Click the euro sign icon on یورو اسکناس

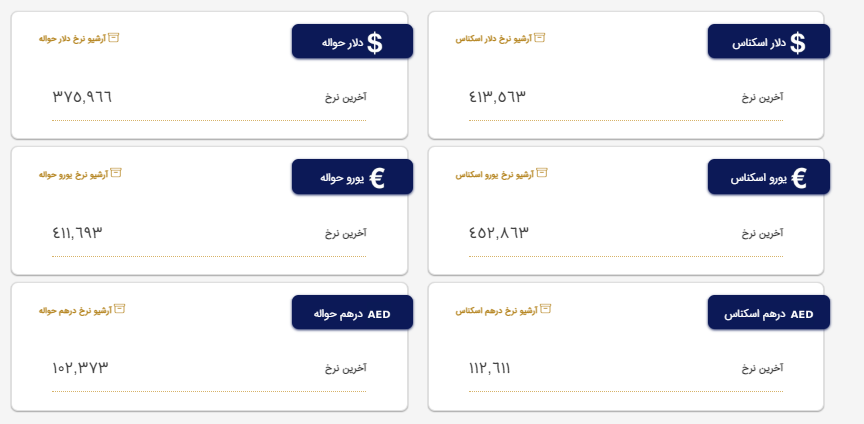tap(799, 178)
